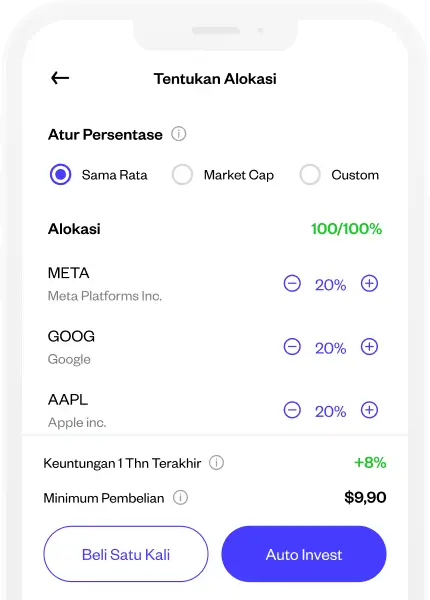Screen dimensions: 430x600
Task: Raise AAPL percentage with plus icon
Action: click(x=369, y=410)
